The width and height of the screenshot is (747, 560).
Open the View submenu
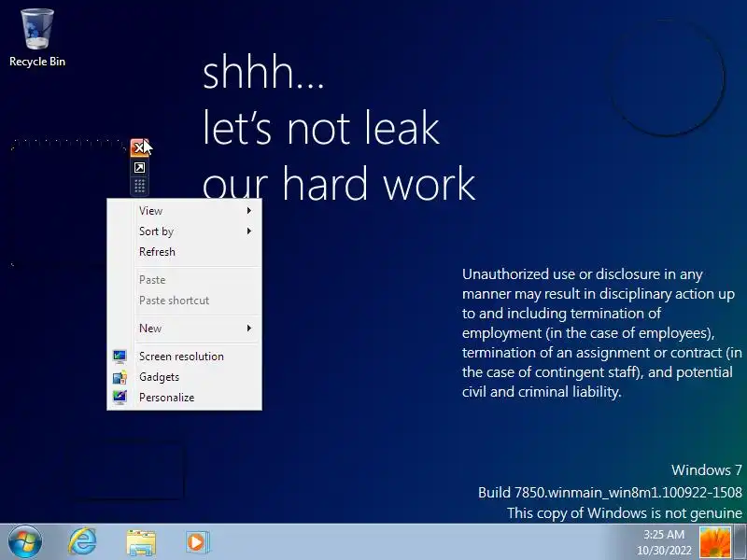[x=184, y=211]
